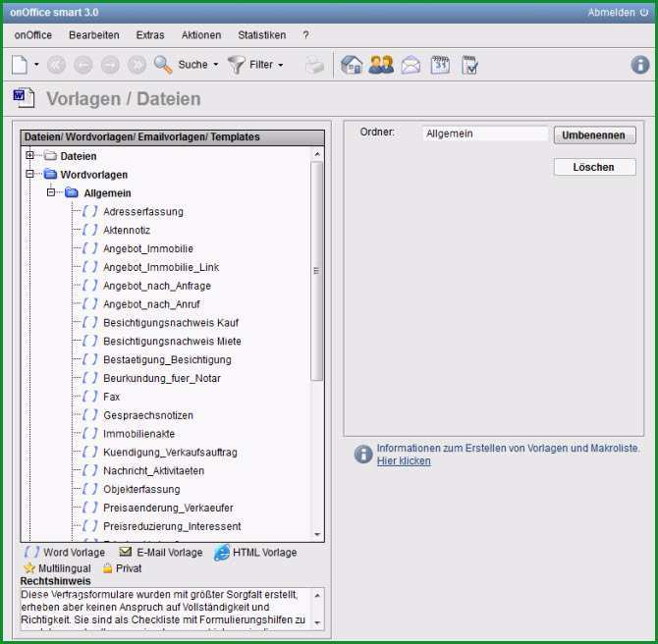Open the new document dropdown arrow
Viewport: 658px width, 644px height.
coord(36,65)
